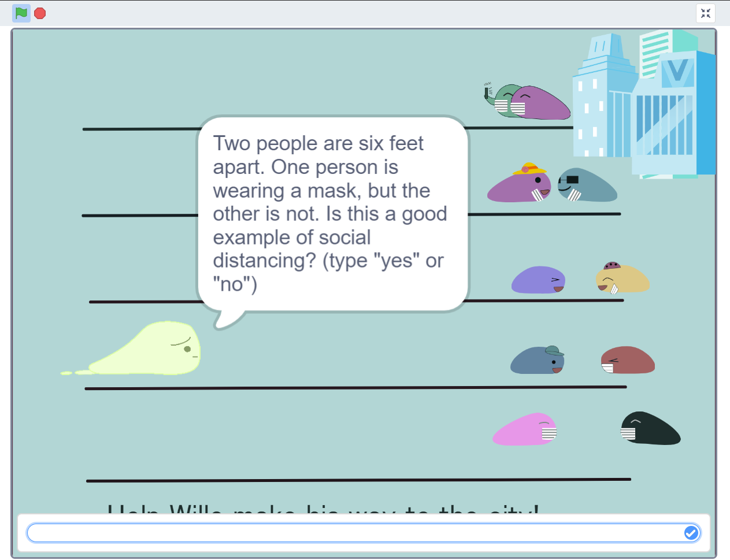
Task: Click the pink slug wearing a mask
Action: pos(525,429)
